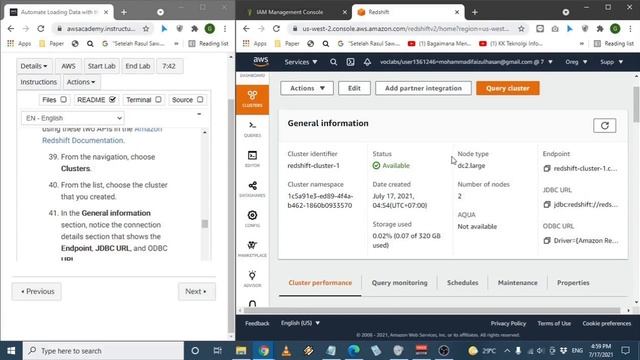Open extensions puzzle icon in right browser

click(600, 29)
